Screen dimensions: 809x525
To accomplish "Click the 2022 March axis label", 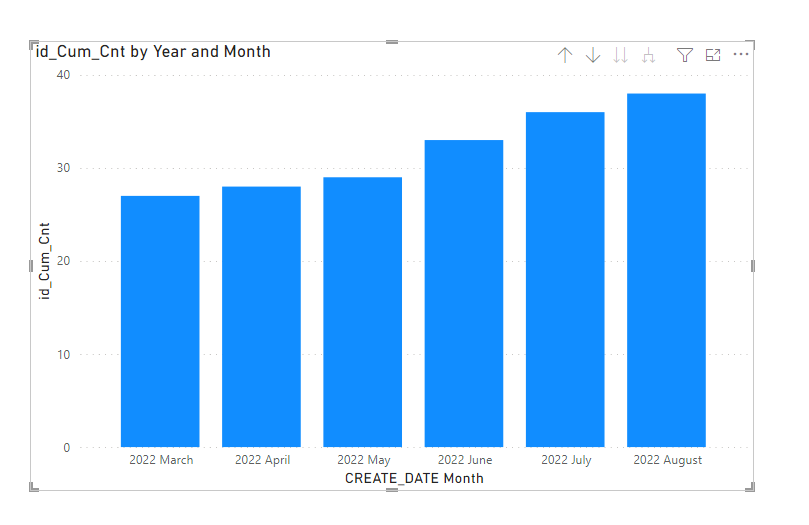I will (x=161, y=460).
